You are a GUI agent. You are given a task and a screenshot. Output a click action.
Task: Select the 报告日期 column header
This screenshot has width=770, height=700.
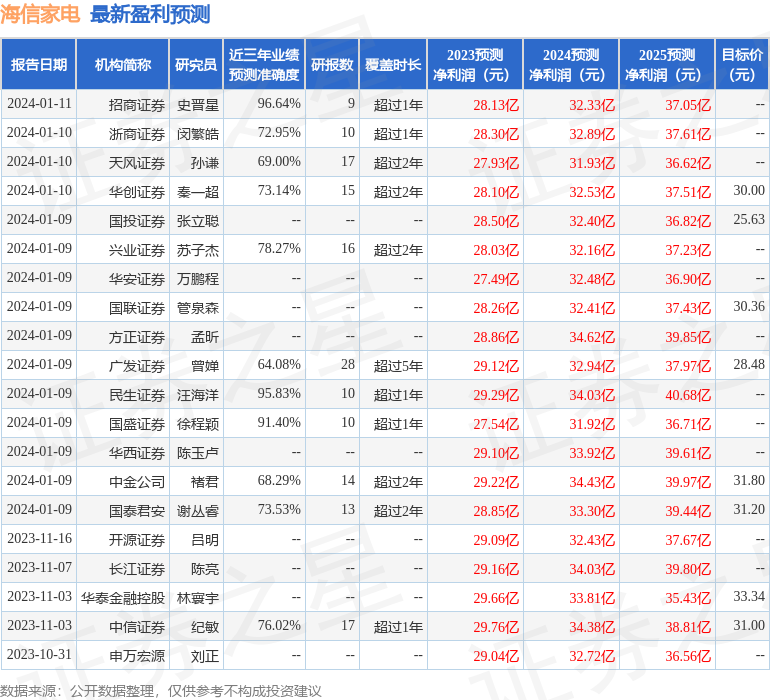click(x=39, y=65)
